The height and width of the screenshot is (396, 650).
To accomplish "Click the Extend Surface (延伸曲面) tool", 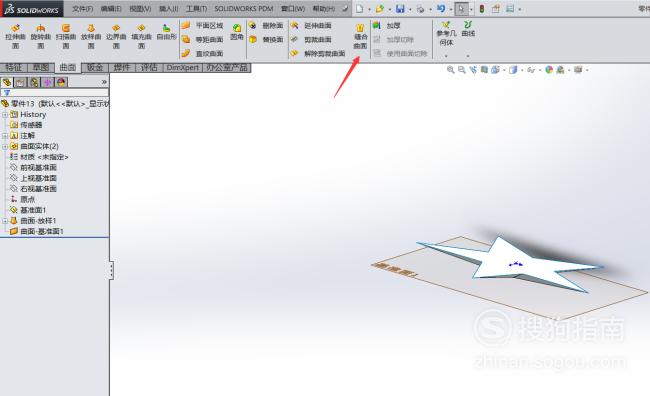I will 311,26.
